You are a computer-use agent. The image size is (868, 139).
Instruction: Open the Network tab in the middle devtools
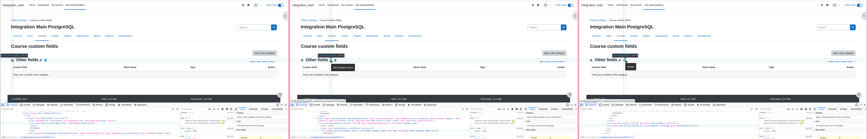click(x=342, y=105)
